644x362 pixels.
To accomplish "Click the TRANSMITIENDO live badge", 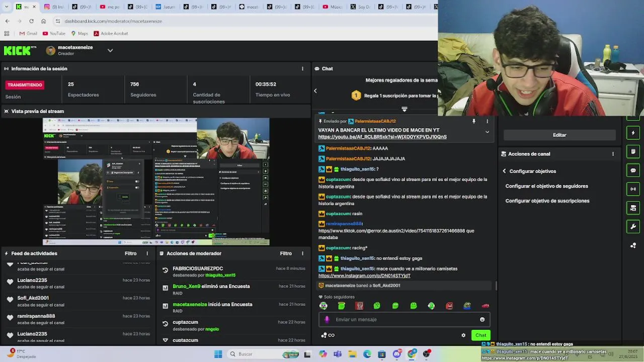I will click(25, 84).
